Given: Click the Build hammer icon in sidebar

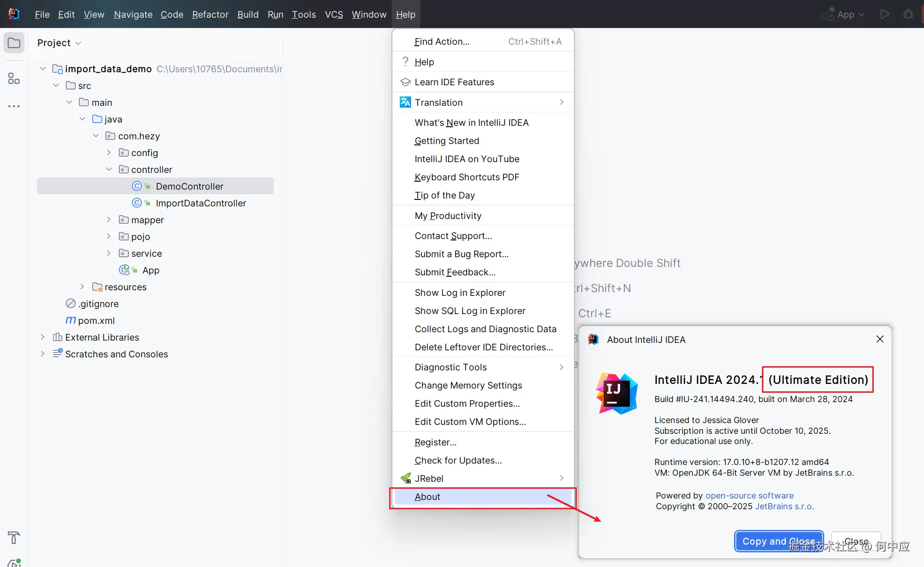Looking at the screenshot, I should pos(14,537).
